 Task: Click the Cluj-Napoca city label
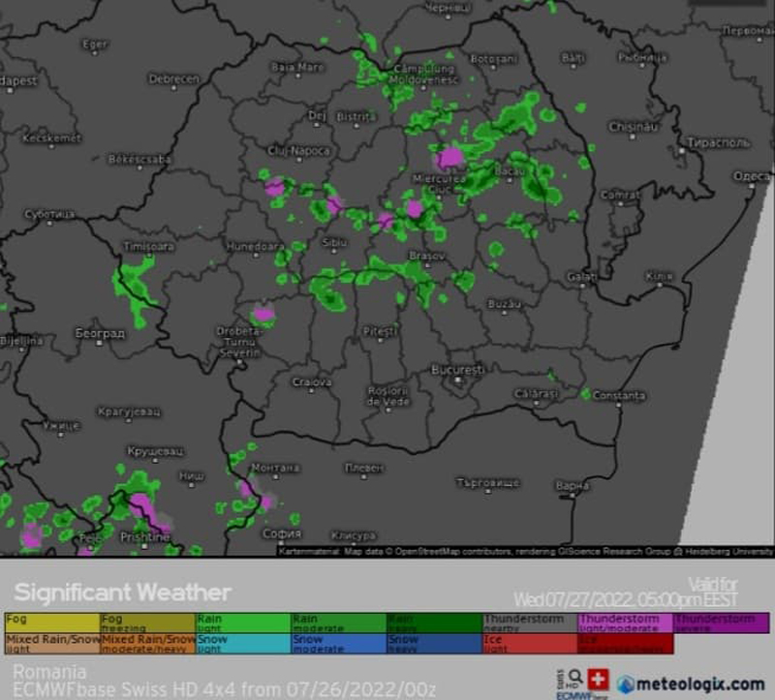point(299,151)
